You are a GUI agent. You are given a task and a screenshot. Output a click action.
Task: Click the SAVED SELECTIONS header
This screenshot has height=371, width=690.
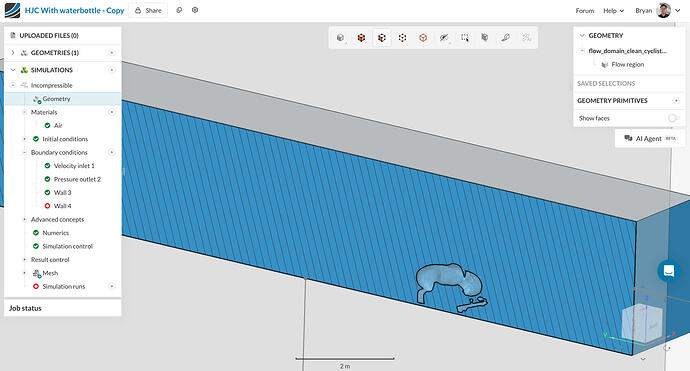[x=606, y=84]
